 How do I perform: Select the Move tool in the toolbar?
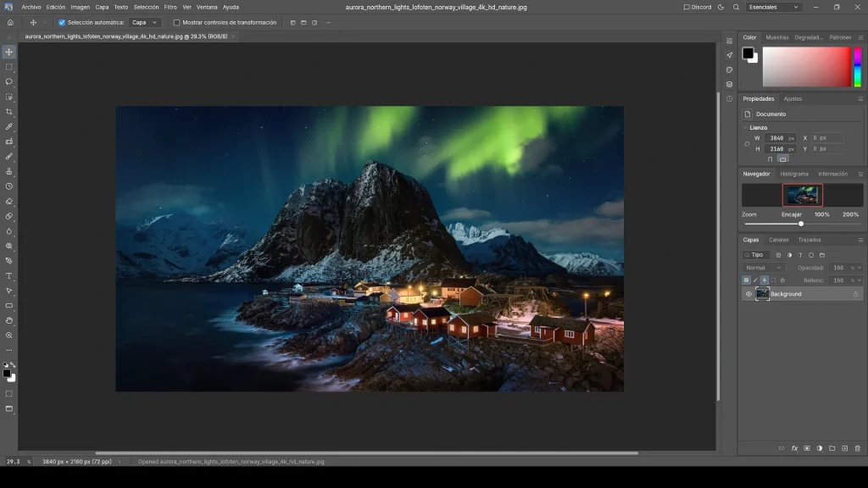[x=8, y=52]
